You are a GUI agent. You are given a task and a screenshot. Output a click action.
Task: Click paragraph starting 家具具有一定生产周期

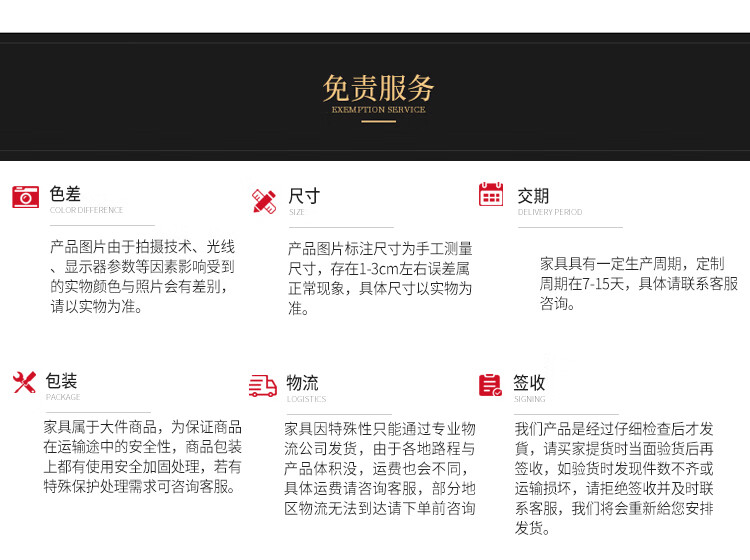tap(639, 283)
